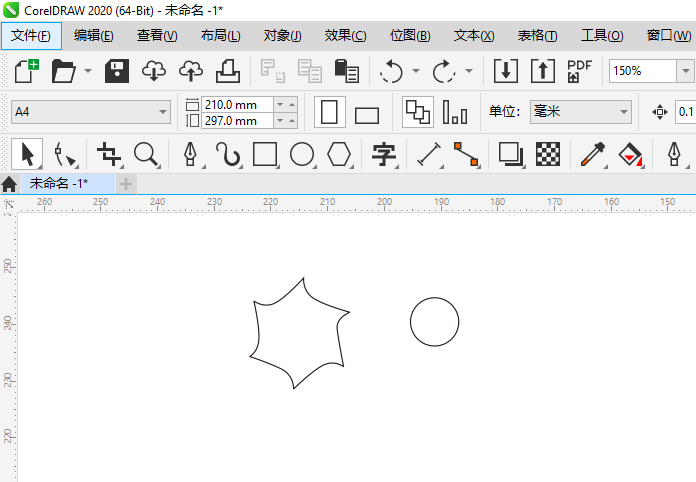Select the Interactive Fill bucket tool
This screenshot has width=696, height=482.
(x=630, y=154)
